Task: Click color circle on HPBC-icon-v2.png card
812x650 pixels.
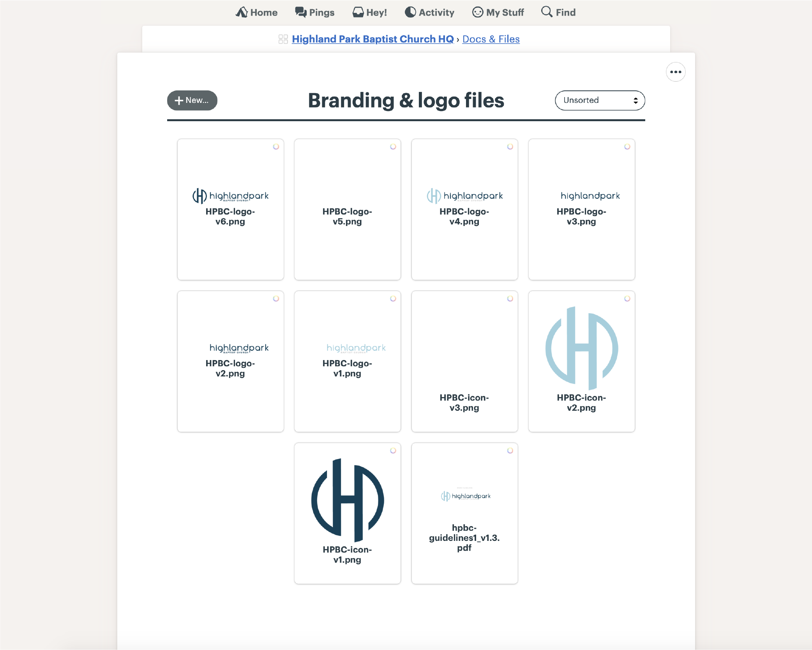Action: (627, 299)
